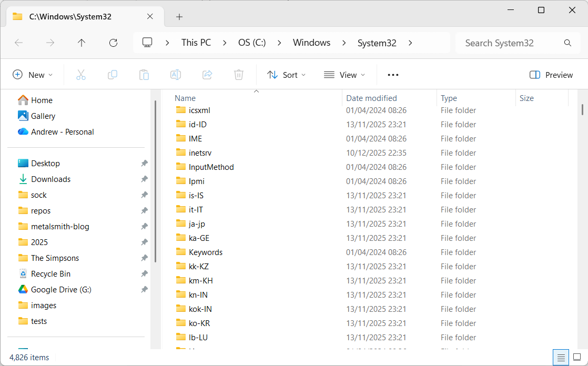
Task: Click the Copy icon in toolbar
Action: point(113,75)
